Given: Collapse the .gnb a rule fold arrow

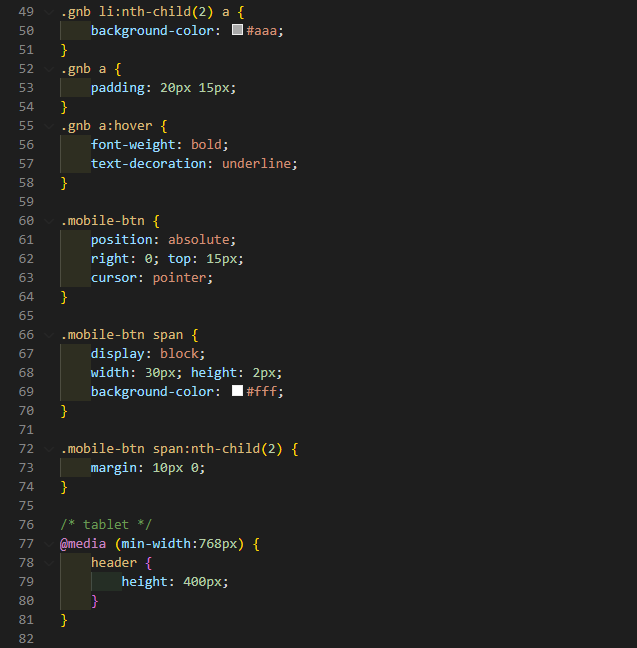Looking at the screenshot, I should tap(49, 69).
